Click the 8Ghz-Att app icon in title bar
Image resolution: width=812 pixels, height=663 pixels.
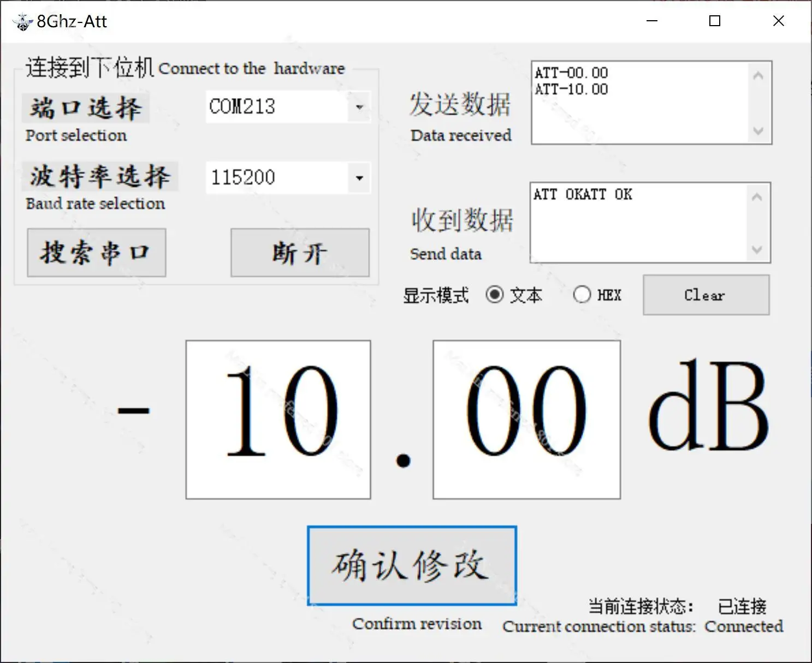click(22, 22)
